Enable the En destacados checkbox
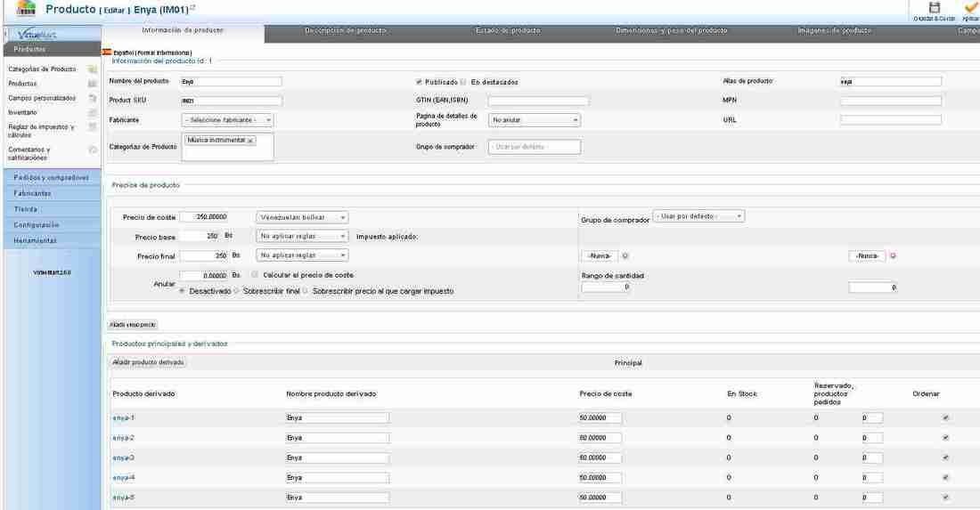This screenshot has height=510, width=980. tap(464, 82)
